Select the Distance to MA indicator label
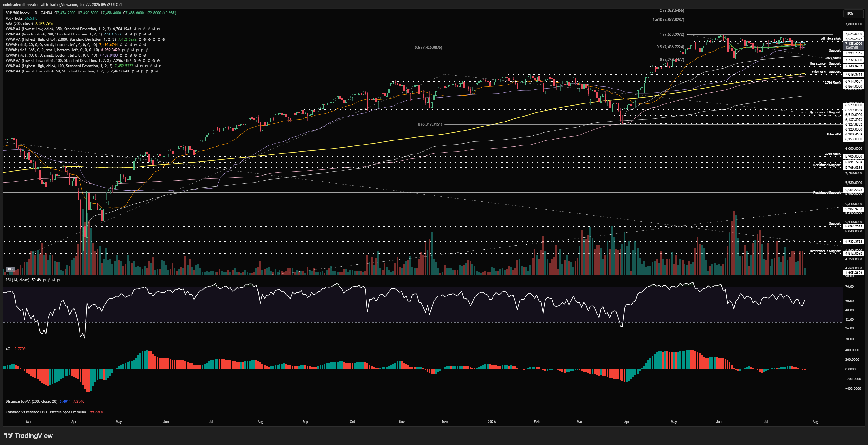Image resolution: width=868 pixels, height=445 pixels. click(x=31, y=401)
